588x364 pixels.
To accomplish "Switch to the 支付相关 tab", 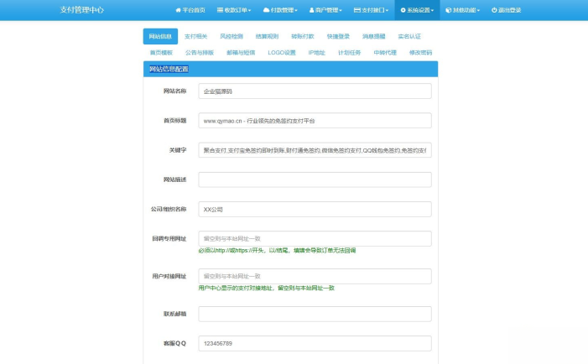I will point(195,36).
